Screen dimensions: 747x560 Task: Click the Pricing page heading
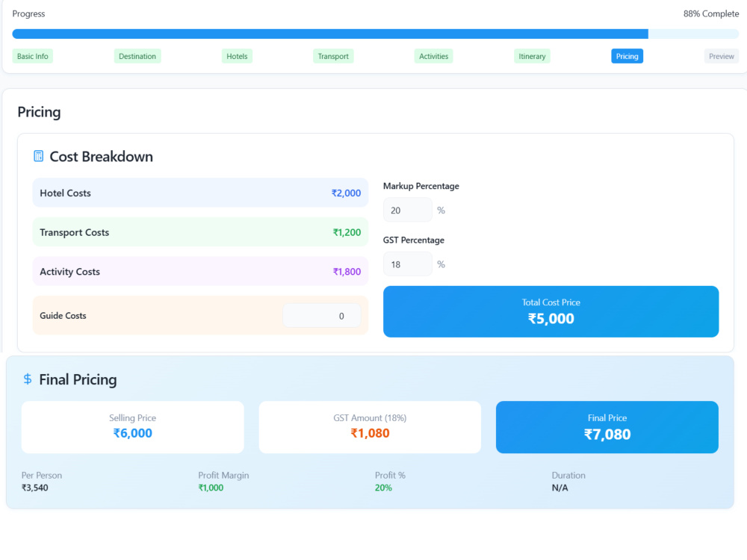coord(39,112)
